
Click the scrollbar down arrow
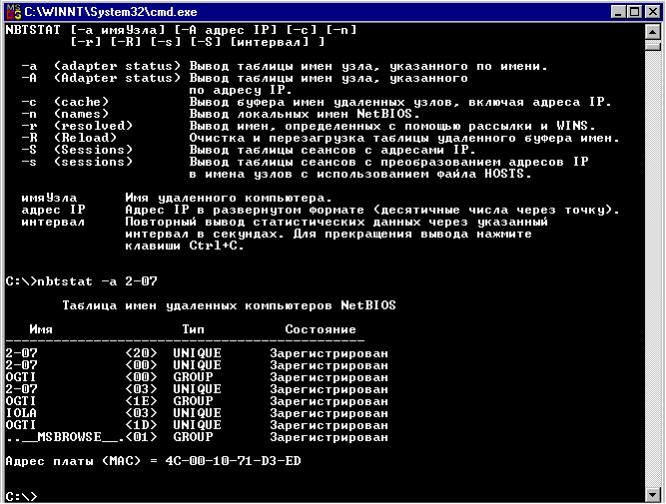pos(652,494)
